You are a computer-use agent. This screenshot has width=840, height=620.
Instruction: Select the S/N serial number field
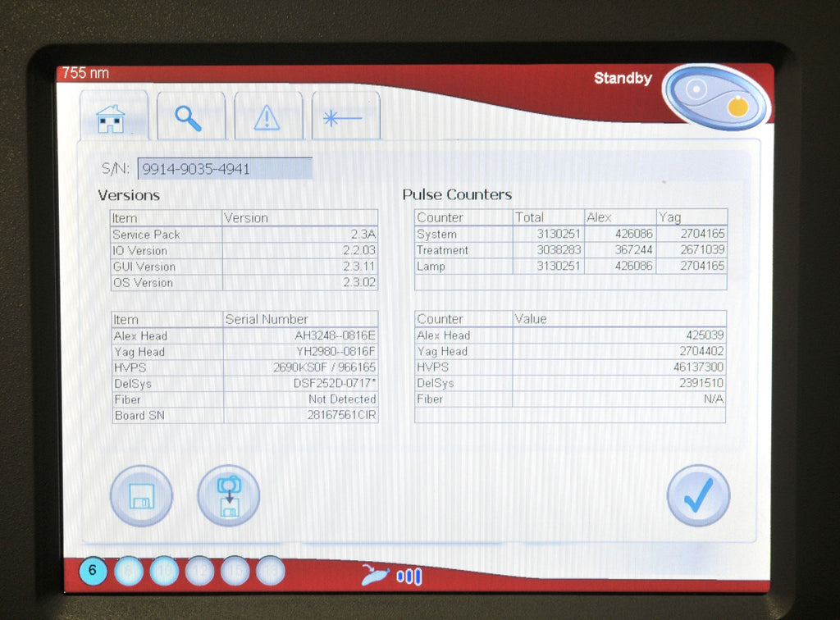(225, 169)
